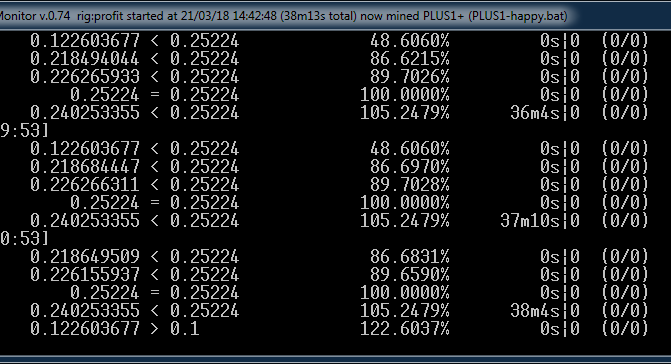671x364 pixels.
Task: Click the 89.7028% percentage entry
Action: 410,184
